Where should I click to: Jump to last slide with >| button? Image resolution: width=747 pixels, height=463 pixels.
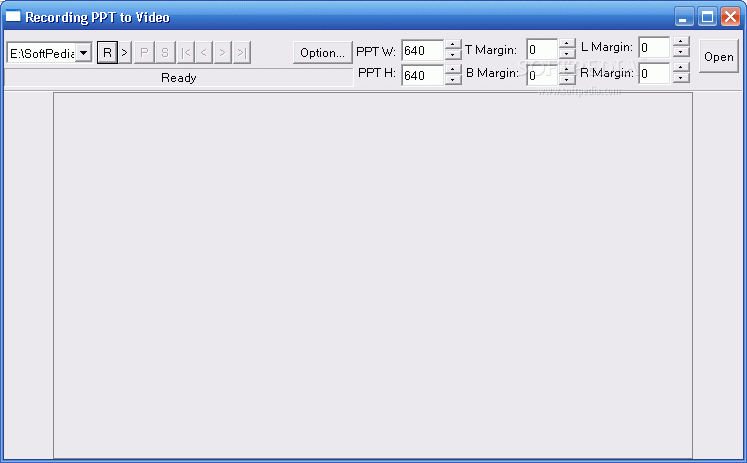(x=242, y=52)
